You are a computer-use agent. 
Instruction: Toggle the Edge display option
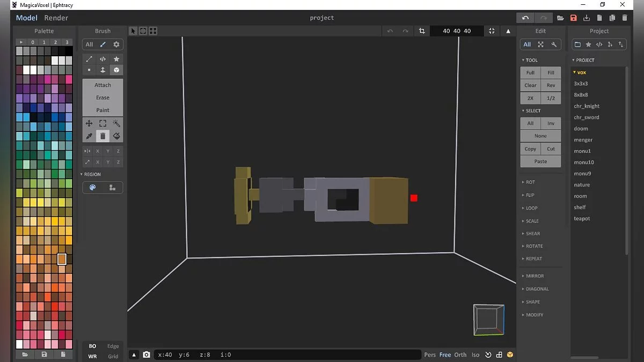click(x=113, y=346)
